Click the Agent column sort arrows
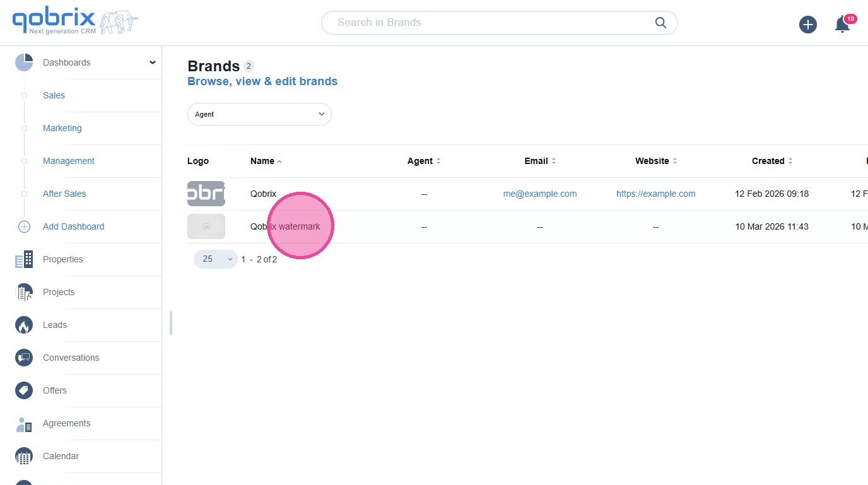This screenshot has height=485, width=868. click(x=438, y=161)
